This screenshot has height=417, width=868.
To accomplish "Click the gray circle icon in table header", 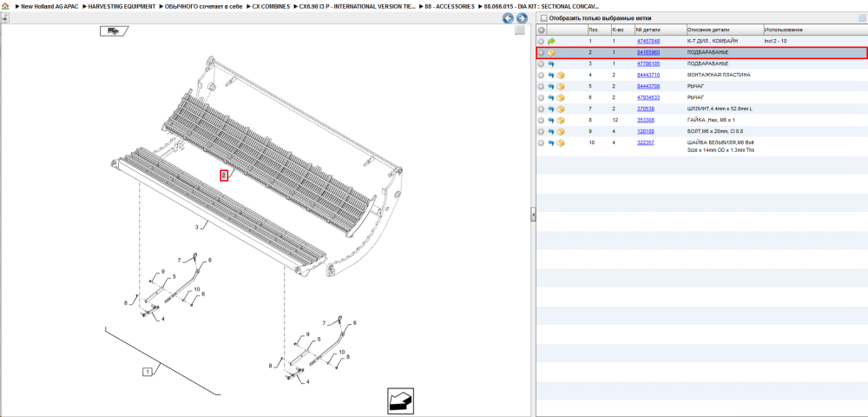I will point(542,30).
